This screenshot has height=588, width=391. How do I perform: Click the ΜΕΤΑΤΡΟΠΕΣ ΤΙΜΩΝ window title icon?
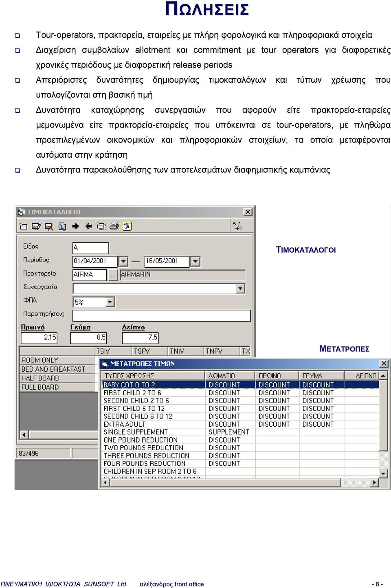pos(105,363)
